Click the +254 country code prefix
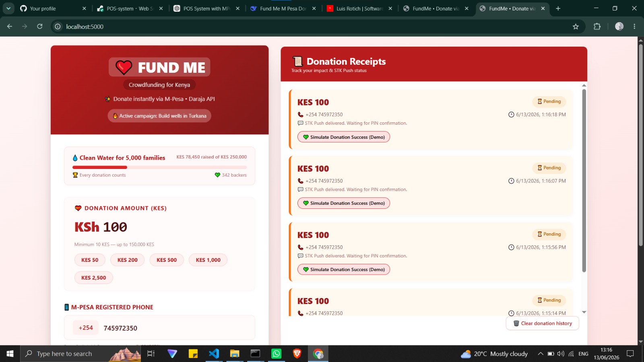 pyautogui.click(x=86, y=328)
